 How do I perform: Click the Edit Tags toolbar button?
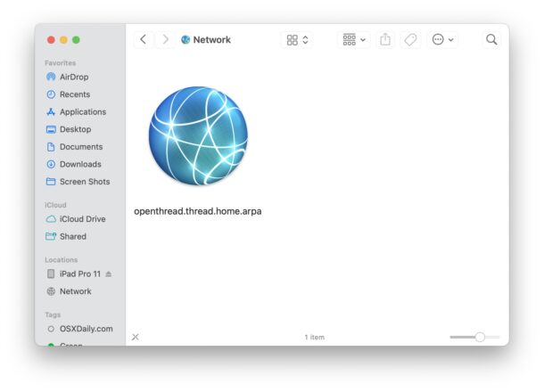pos(410,40)
